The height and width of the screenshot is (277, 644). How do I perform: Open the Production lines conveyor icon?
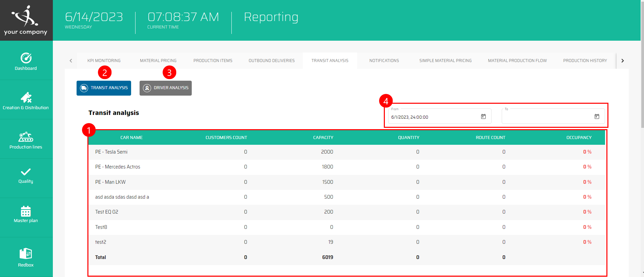tap(26, 137)
